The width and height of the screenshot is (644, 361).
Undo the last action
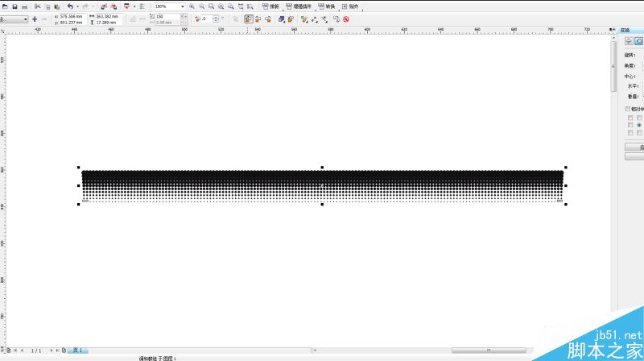70,6
